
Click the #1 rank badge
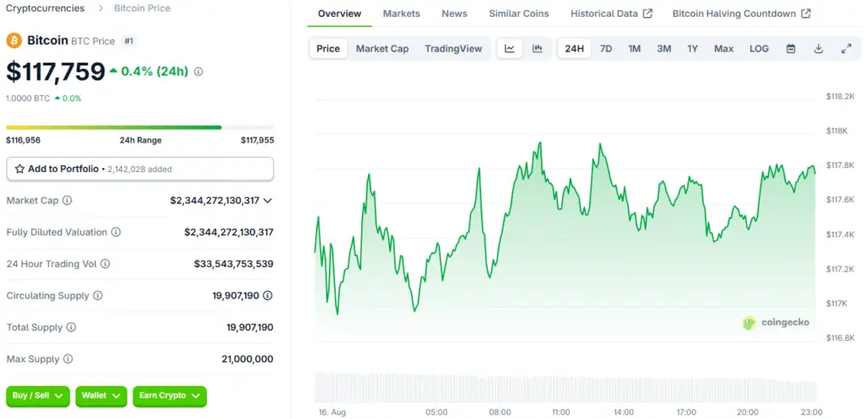pyautogui.click(x=129, y=41)
